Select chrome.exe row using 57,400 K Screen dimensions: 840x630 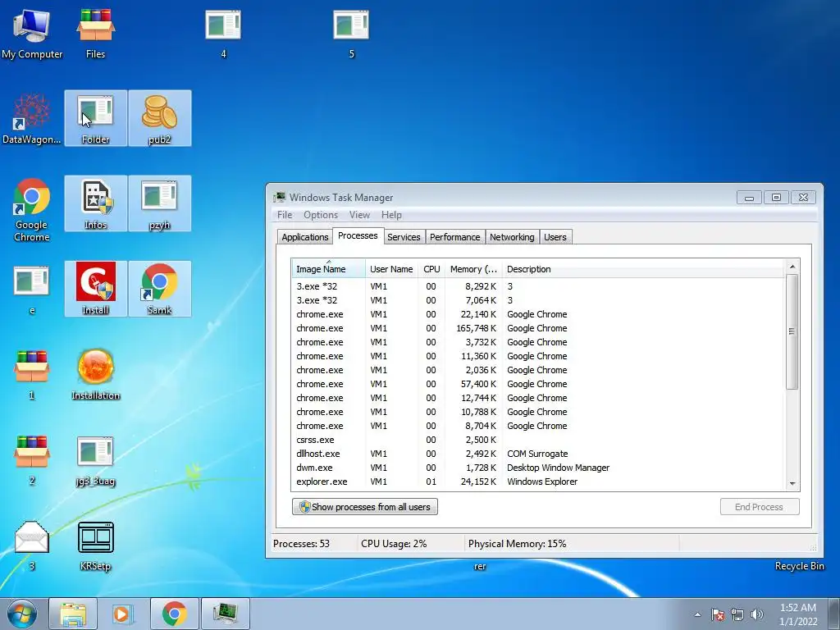point(538,384)
